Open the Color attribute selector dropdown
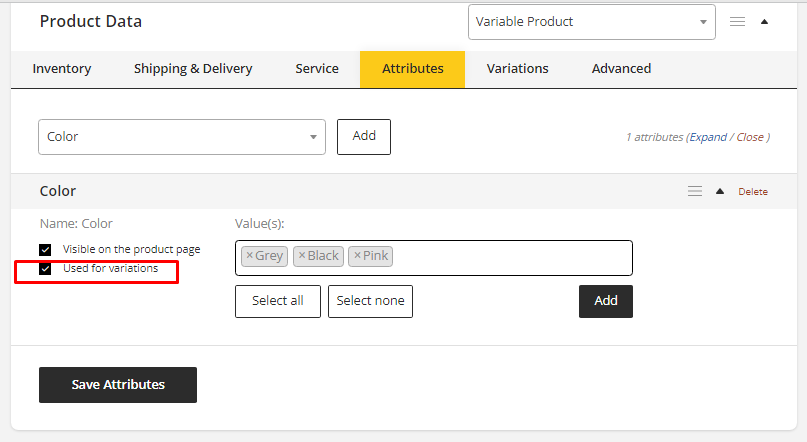Viewport: 807px width, 442px height. (x=181, y=137)
